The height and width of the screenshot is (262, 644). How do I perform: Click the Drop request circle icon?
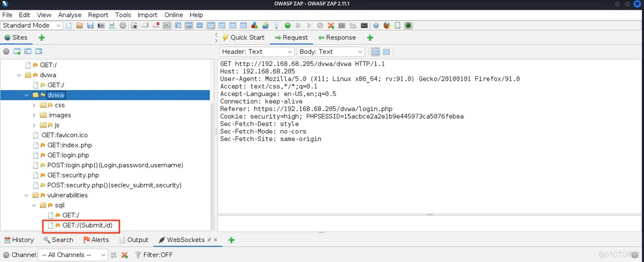[x=320, y=26]
